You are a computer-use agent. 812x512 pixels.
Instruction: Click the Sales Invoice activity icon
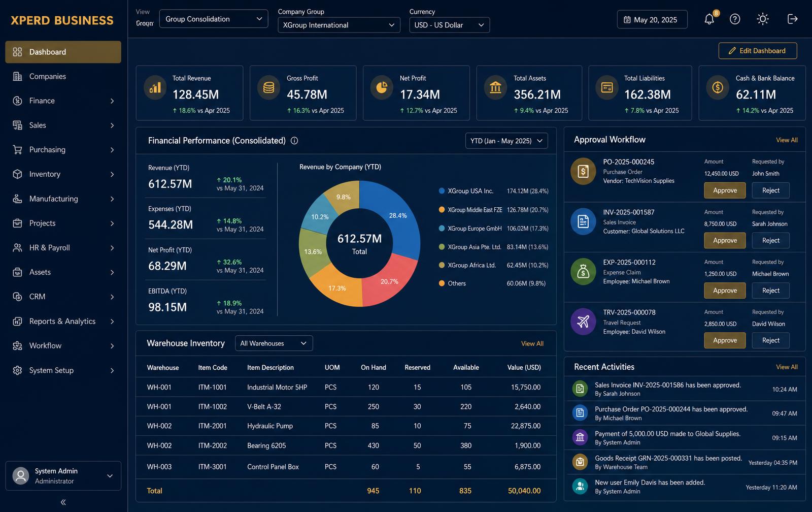click(x=580, y=389)
